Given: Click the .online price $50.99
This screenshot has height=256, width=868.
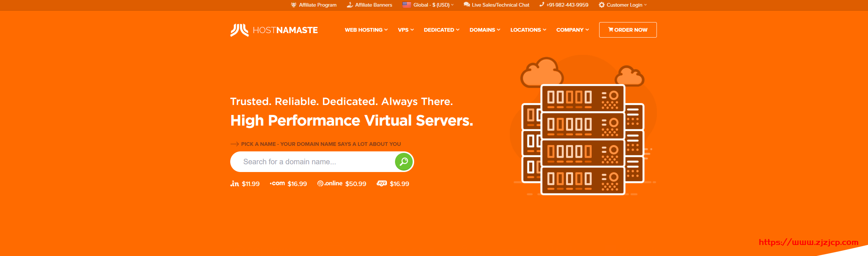Looking at the screenshot, I should [x=356, y=184].
